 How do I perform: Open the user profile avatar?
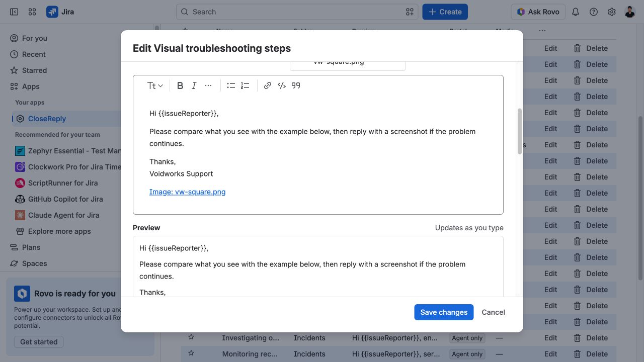630,12
